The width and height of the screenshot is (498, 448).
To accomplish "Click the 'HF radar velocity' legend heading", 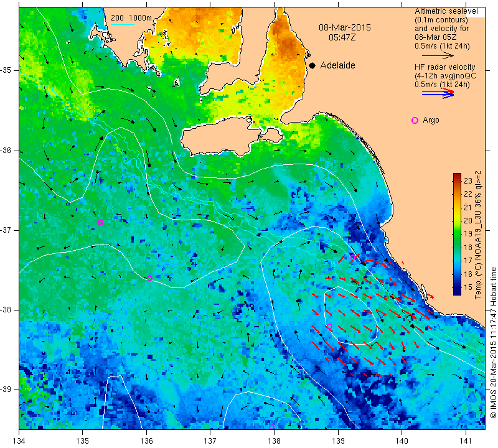I will click(x=444, y=67).
